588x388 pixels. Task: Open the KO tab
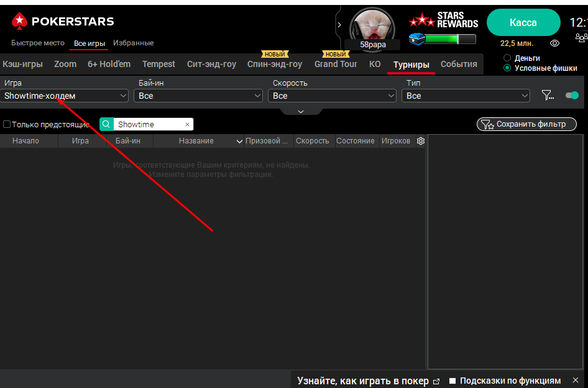coord(375,64)
